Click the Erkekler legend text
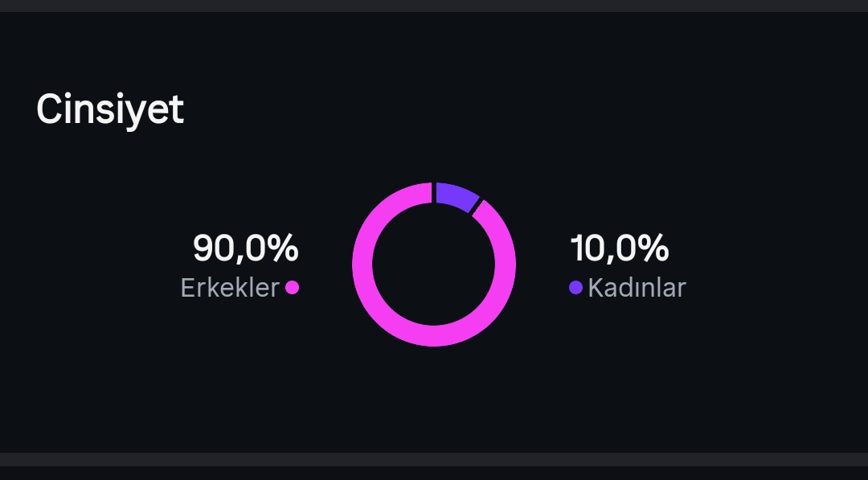 230,288
